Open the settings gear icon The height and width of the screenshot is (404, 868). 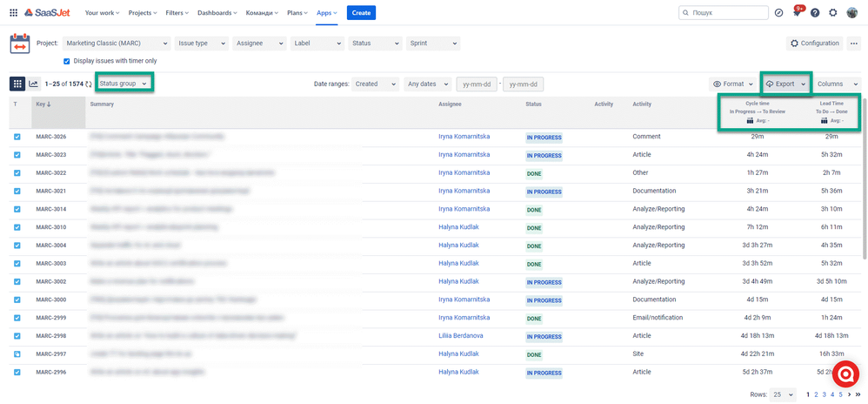coord(833,13)
